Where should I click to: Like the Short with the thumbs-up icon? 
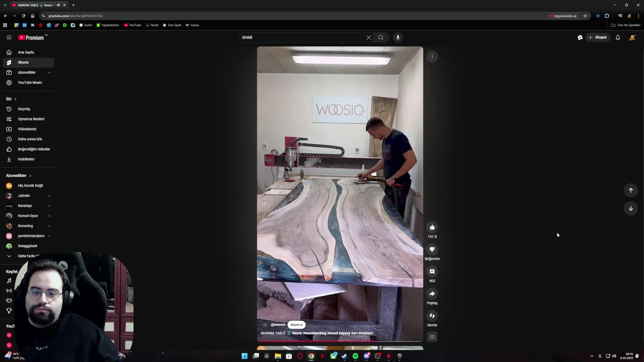(x=432, y=227)
